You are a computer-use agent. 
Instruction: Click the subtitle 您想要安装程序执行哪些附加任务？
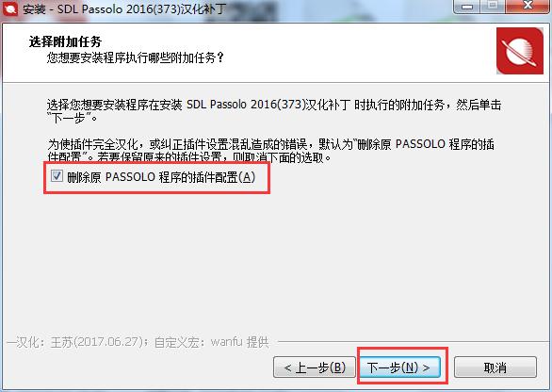[136, 57]
